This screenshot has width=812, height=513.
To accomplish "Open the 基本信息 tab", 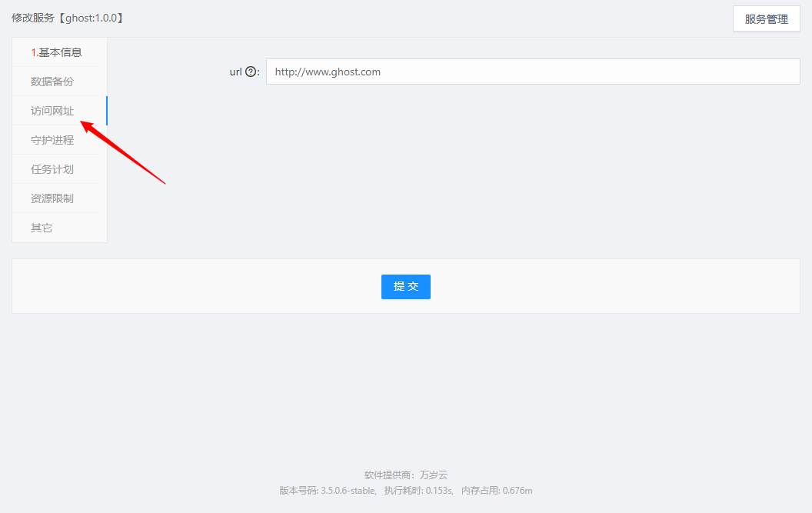I will point(56,52).
